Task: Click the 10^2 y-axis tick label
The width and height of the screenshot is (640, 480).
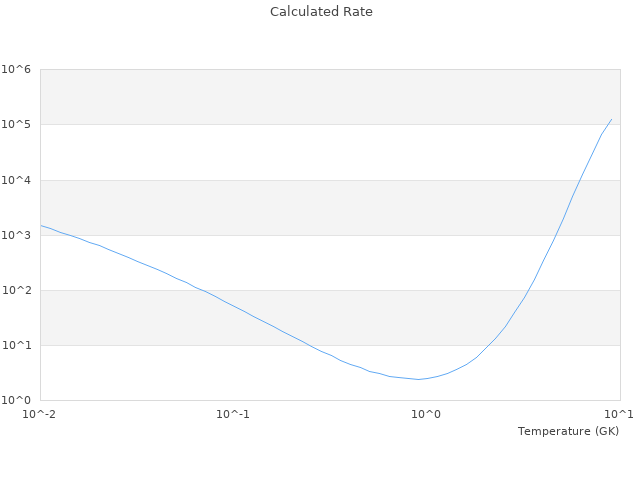Action: click(16, 290)
